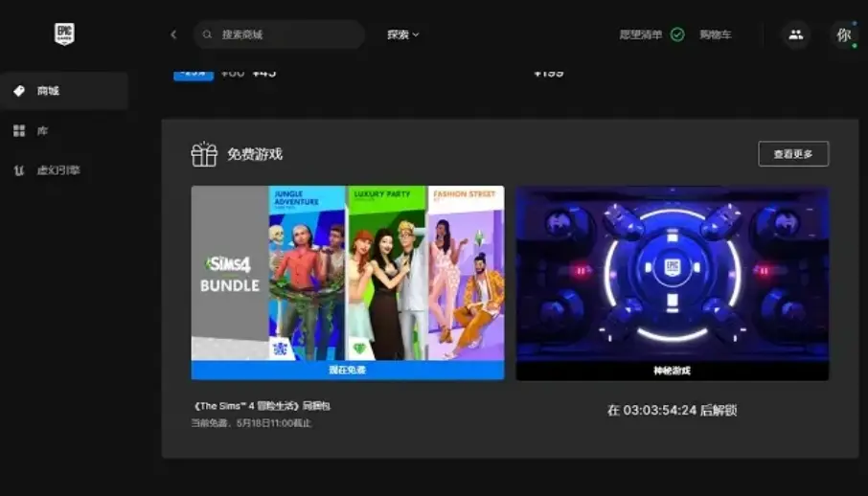Click the 查看更多 button
Screen dimensions: 868x496
(x=793, y=154)
